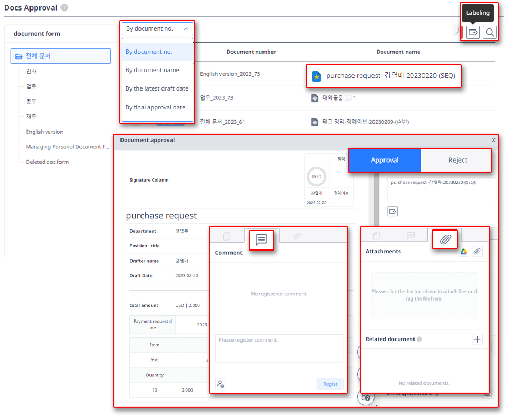The image size is (505, 420).
Task: Click the round document help button at bottom
Action: 366,397
